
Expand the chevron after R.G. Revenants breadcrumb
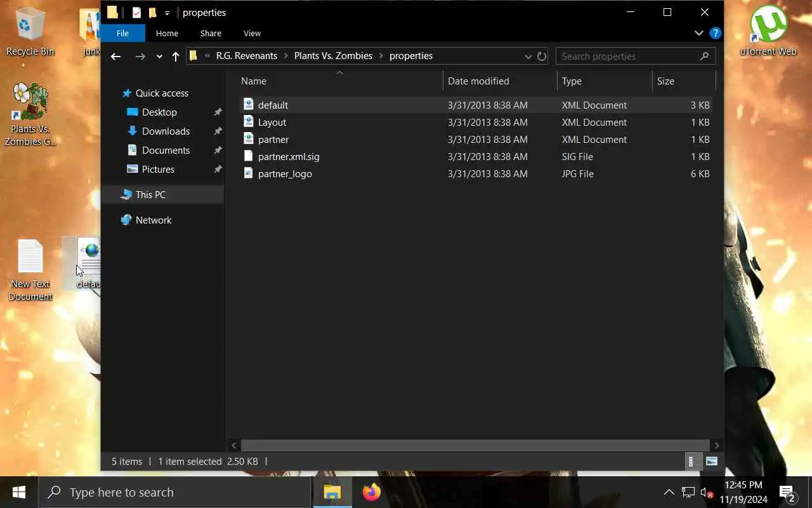tap(286, 56)
